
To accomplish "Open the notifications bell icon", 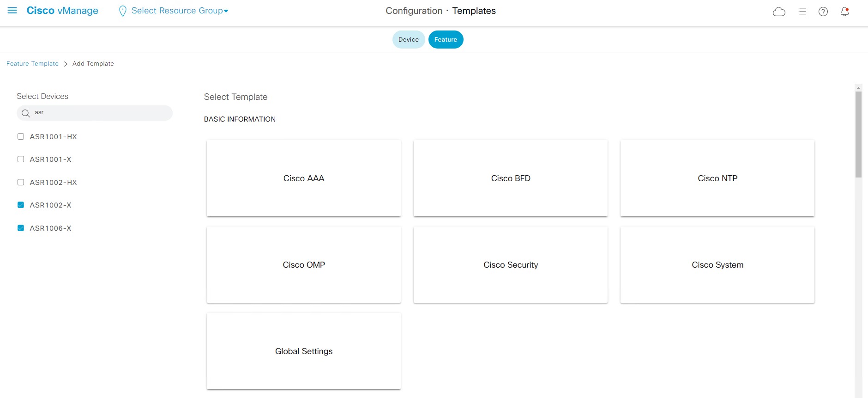I will tap(844, 12).
